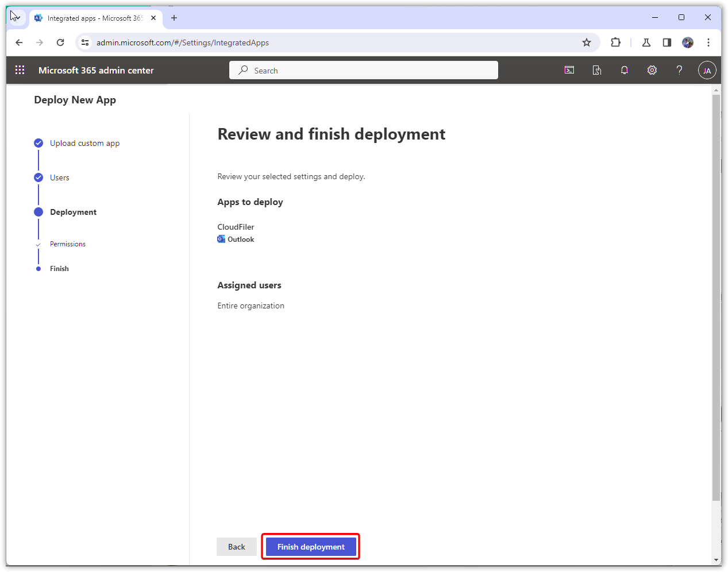
Task: Open the settings gear in admin header
Action: pyautogui.click(x=652, y=70)
